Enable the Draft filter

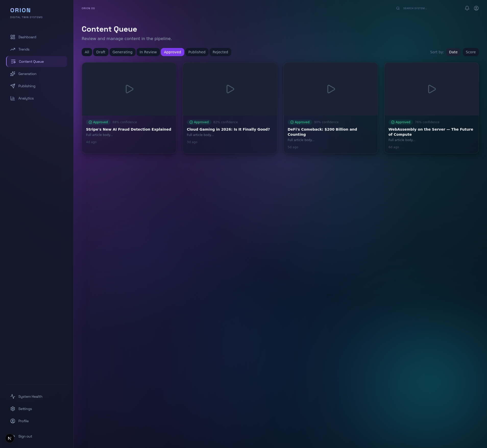[101, 52]
